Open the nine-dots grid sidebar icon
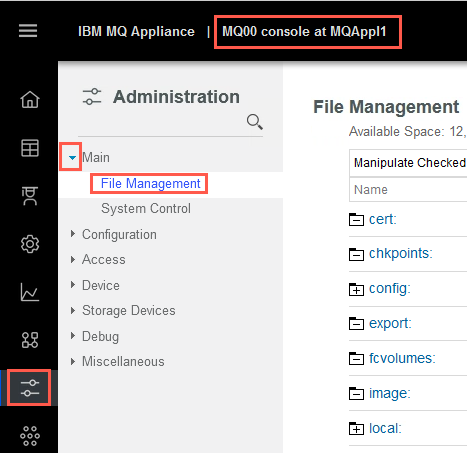Image resolution: width=467 pixels, height=453 pixels. pos(30,436)
